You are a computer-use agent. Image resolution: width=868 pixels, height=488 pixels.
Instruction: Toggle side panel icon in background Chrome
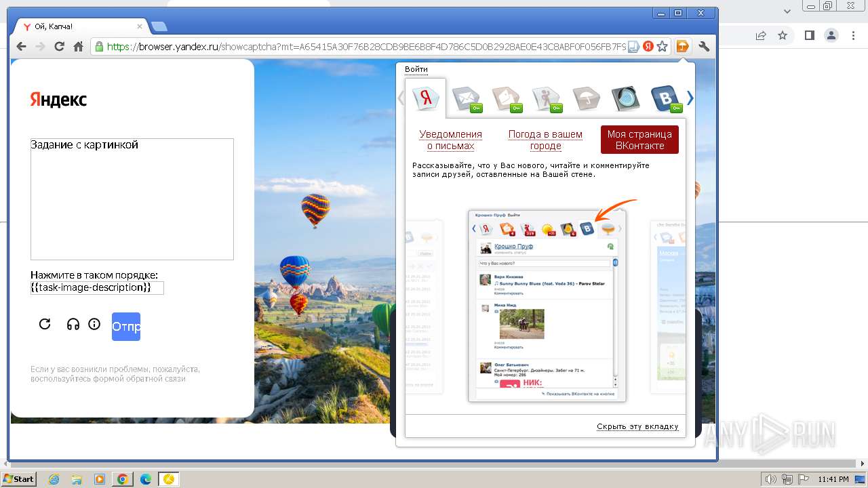click(x=809, y=35)
